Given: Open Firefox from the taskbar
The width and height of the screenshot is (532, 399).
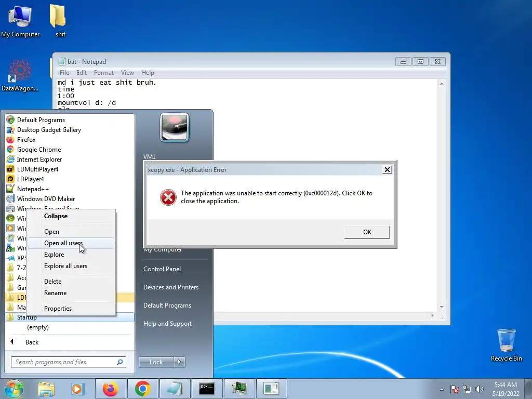Looking at the screenshot, I should coord(111,389).
